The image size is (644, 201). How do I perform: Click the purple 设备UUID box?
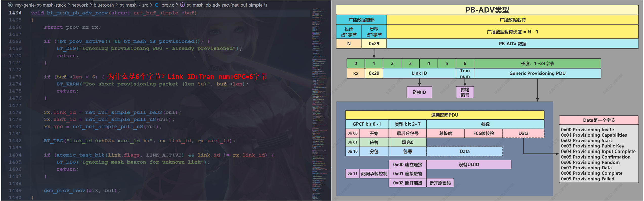tap(468, 165)
